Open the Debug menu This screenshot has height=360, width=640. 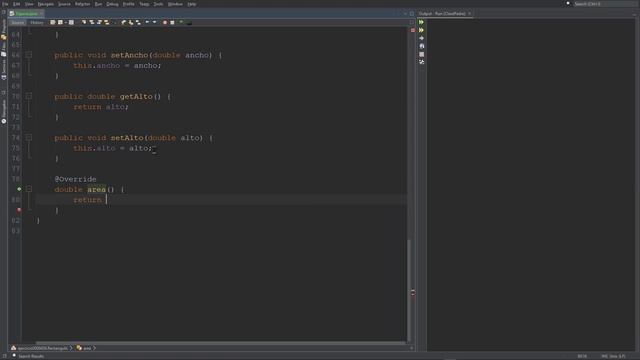(112, 4)
